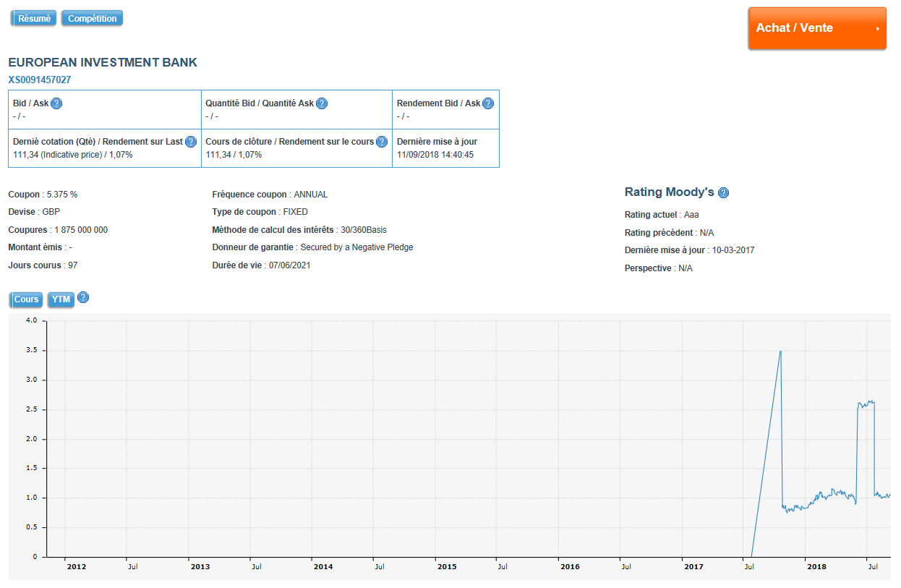This screenshot has height=588, width=901.
Task: Open the Quantité Bid / Quantité Ask help icon
Action: (x=322, y=103)
